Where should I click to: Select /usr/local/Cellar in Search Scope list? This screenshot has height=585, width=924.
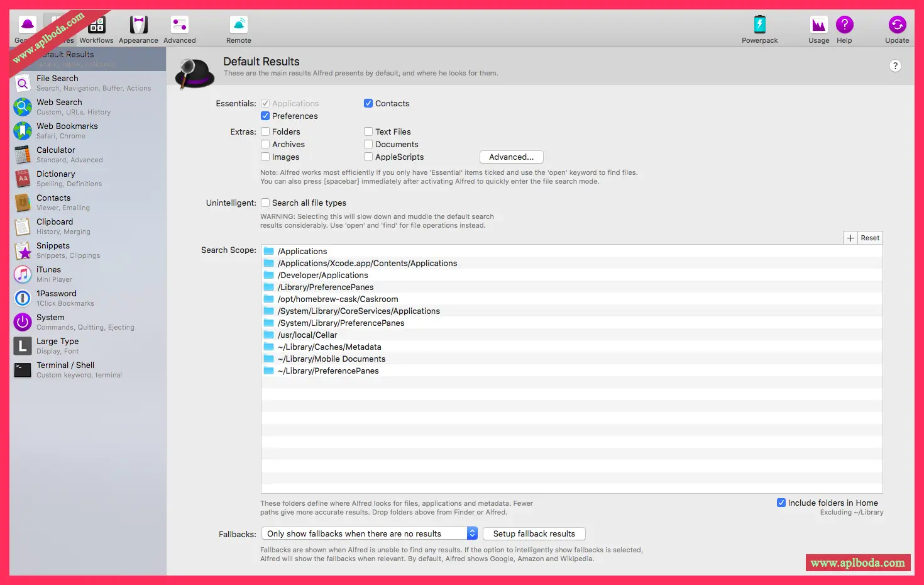click(307, 335)
